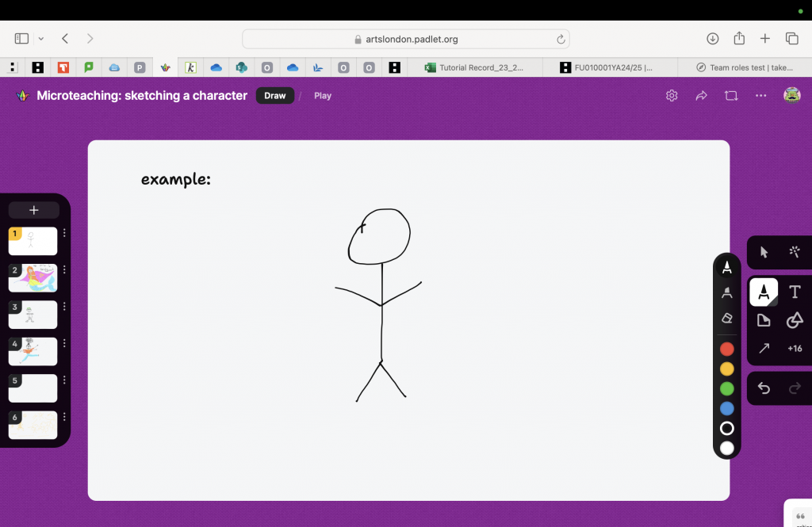This screenshot has height=527, width=812.
Task: Select the Text tool
Action: click(795, 292)
